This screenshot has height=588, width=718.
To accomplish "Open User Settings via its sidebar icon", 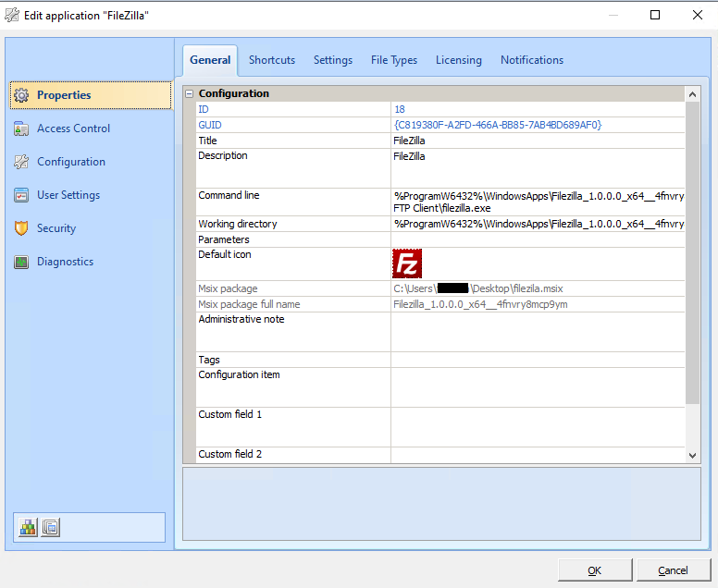I will (x=21, y=195).
